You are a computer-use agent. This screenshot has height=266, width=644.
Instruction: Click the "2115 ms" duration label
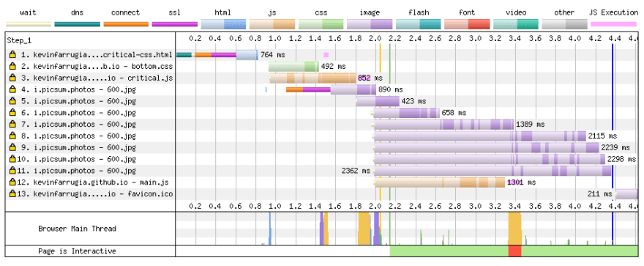click(602, 136)
